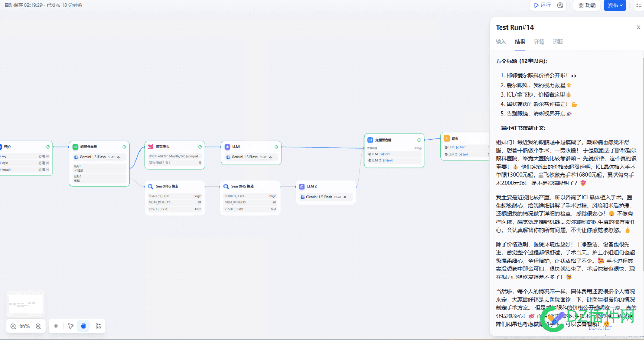Select the LLM 2 node title
The width and height of the screenshot is (644, 340).
[x=312, y=186]
